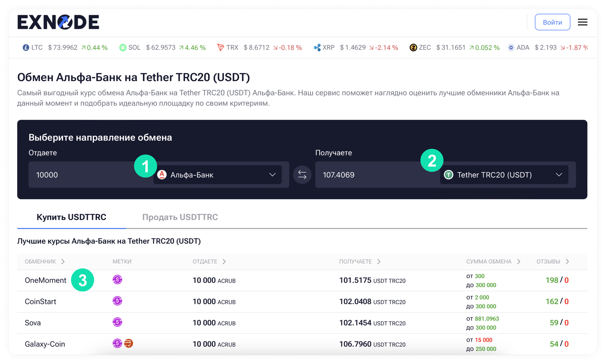Viewport: 606px width, 364px height.
Task: Click the TRX coin icon in ticker
Action: point(220,47)
